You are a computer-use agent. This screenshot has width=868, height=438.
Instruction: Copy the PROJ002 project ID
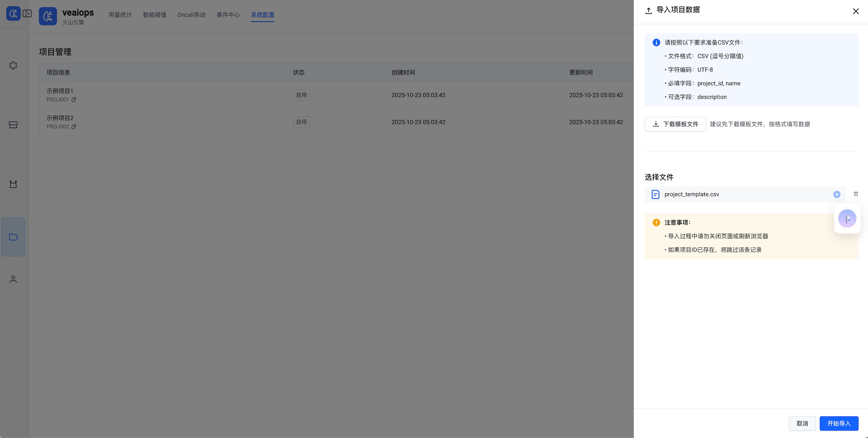click(x=74, y=127)
